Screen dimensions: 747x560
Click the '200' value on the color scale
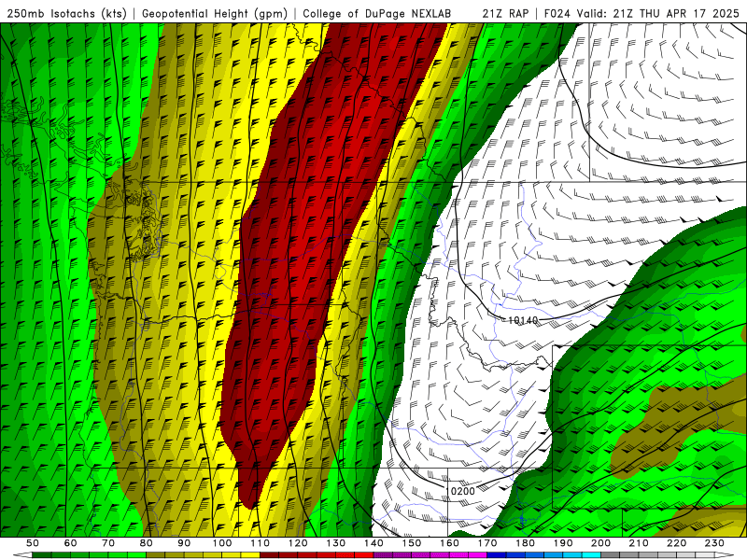[601, 543]
